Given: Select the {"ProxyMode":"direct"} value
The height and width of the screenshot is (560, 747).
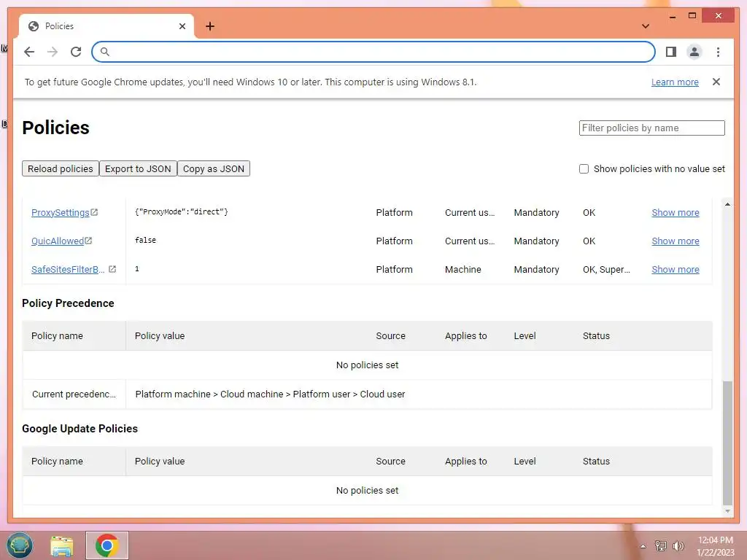Looking at the screenshot, I should [x=182, y=211].
